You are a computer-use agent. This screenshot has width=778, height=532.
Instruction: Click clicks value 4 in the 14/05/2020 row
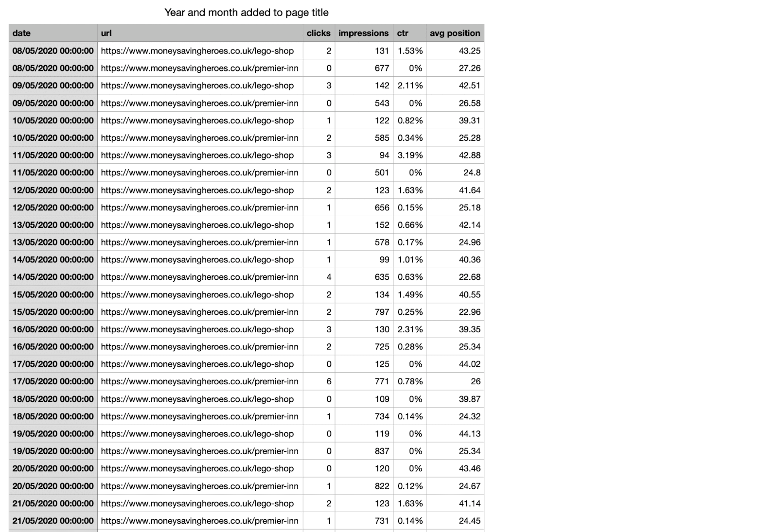click(329, 277)
